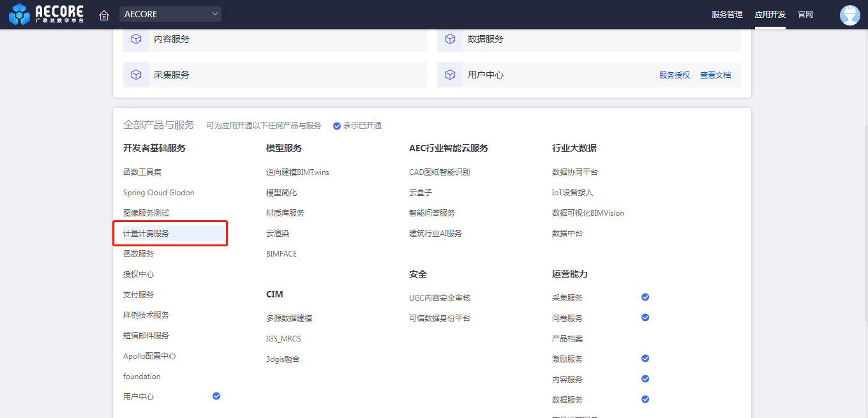Screen dimensions: 868x418
Task: Click the checkmark beside 数据服务 in 运营能力
Action: click(x=645, y=399)
